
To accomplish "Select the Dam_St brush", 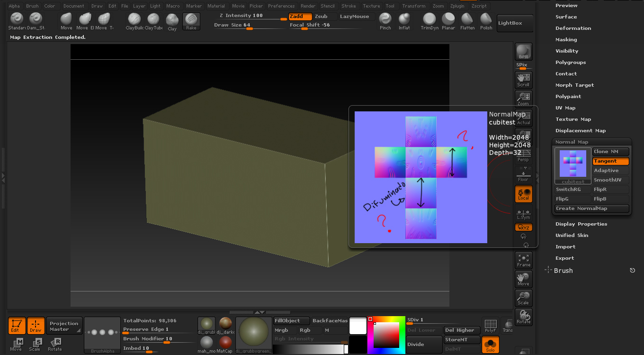I will (36, 21).
